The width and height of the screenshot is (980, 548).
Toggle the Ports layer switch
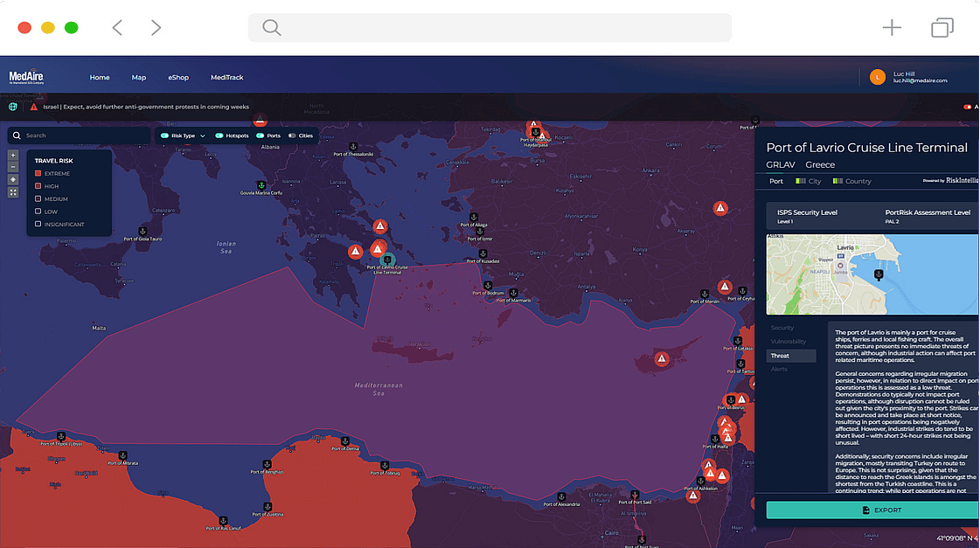260,135
